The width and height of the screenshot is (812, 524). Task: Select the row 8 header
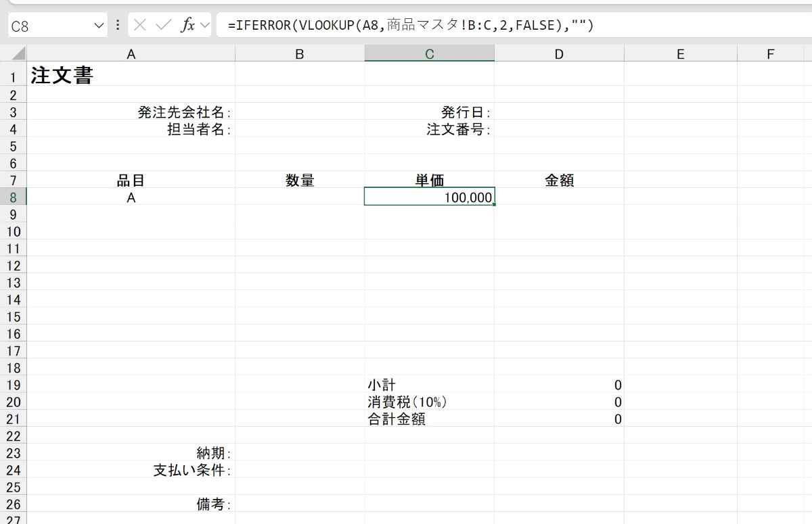14,197
